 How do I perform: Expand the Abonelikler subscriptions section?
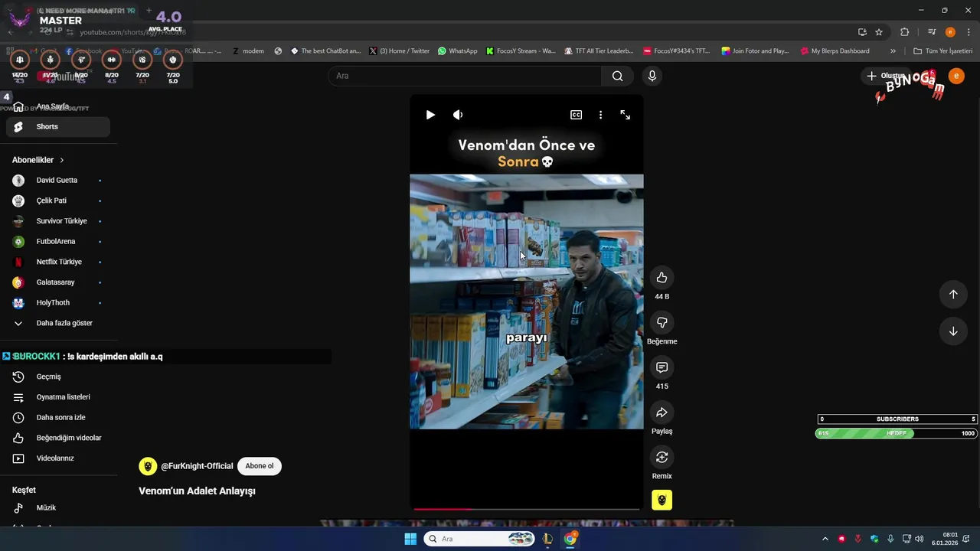[x=38, y=160]
